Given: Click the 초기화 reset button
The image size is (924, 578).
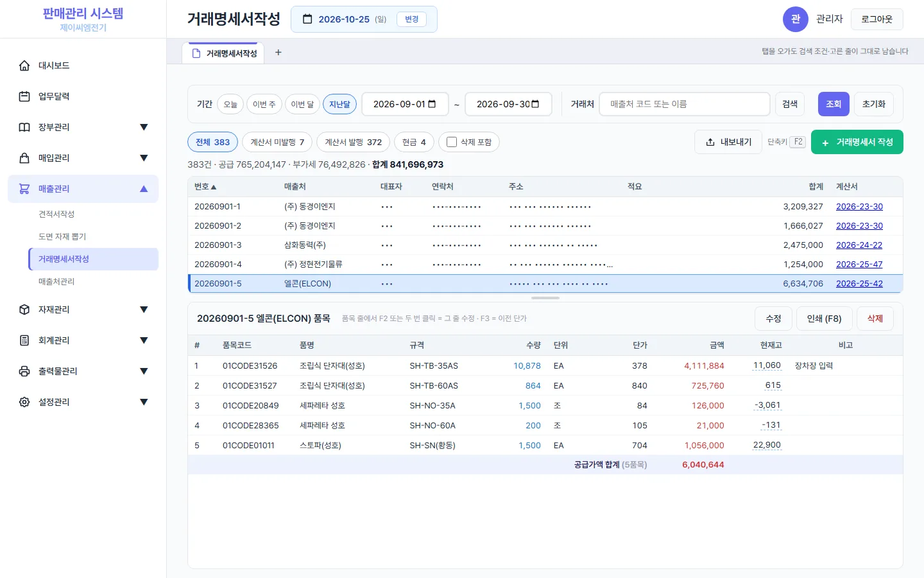Looking at the screenshot, I should coord(873,104).
